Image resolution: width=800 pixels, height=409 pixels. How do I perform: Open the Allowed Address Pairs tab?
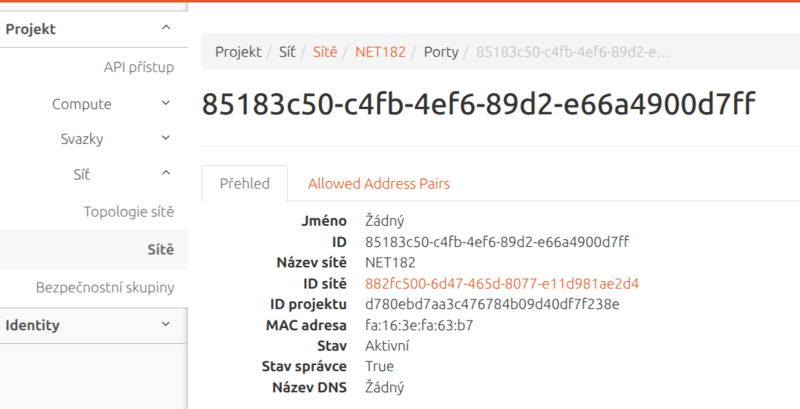tap(378, 183)
